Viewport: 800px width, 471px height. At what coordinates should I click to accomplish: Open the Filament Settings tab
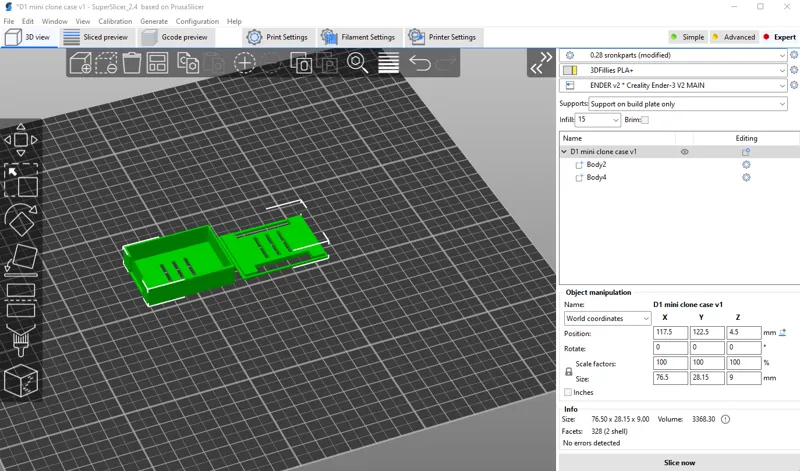pos(359,37)
